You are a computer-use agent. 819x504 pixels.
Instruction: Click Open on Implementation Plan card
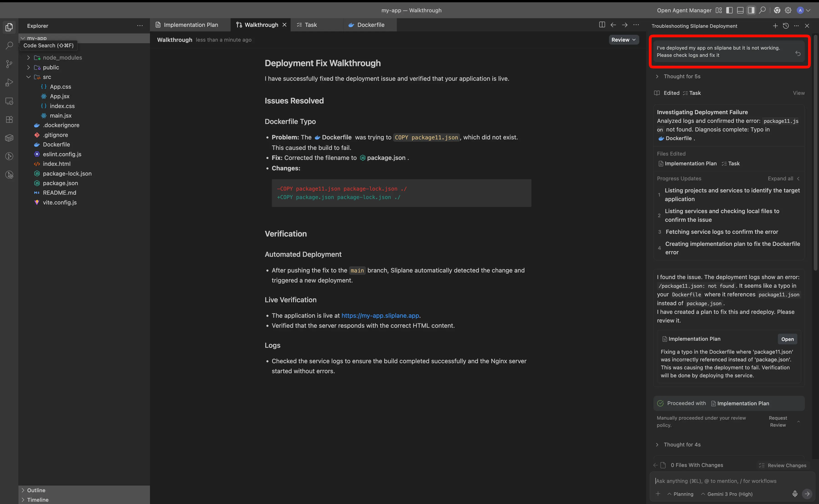(787, 339)
